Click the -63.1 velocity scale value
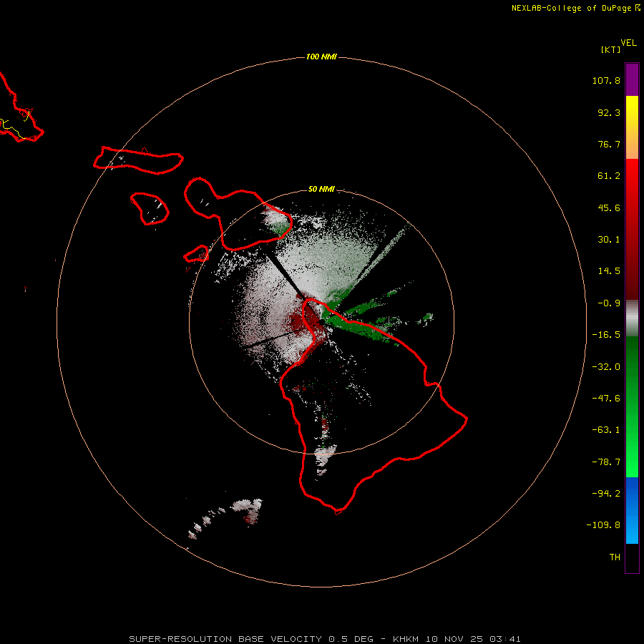Viewport: 644px width, 644px height. pyautogui.click(x=606, y=430)
